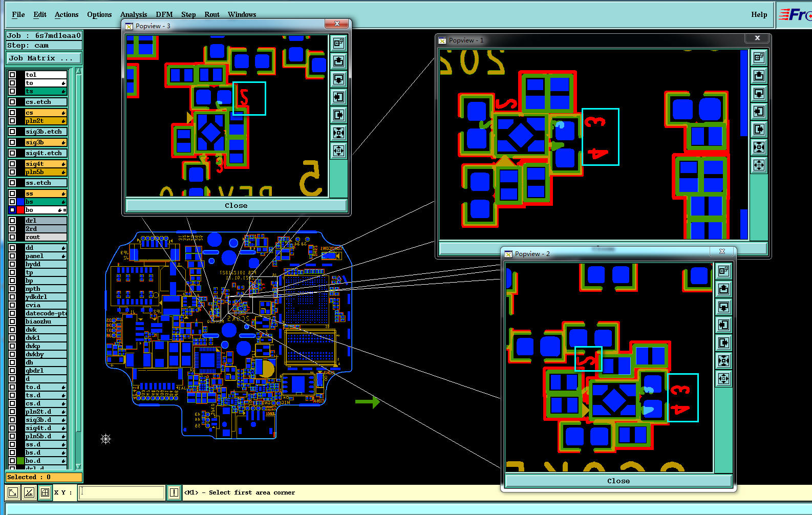Open the Analysis menu
The height and width of the screenshot is (515, 812).
pos(134,14)
